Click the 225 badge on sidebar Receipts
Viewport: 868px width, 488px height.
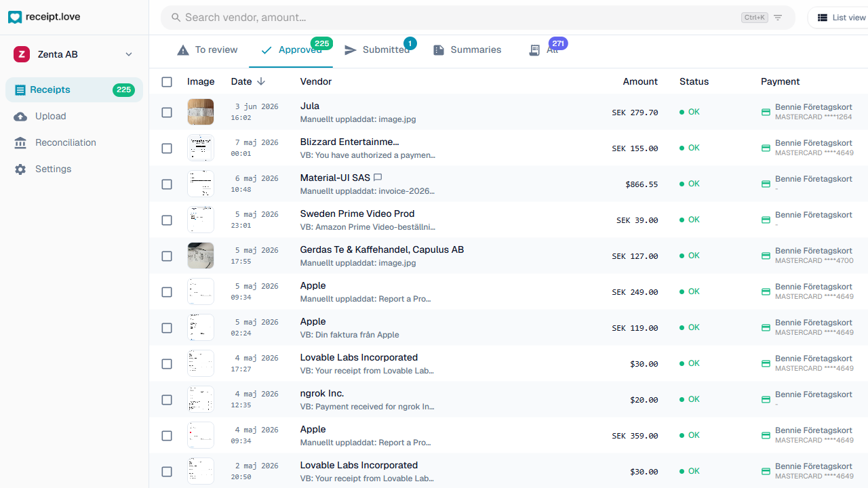point(123,89)
